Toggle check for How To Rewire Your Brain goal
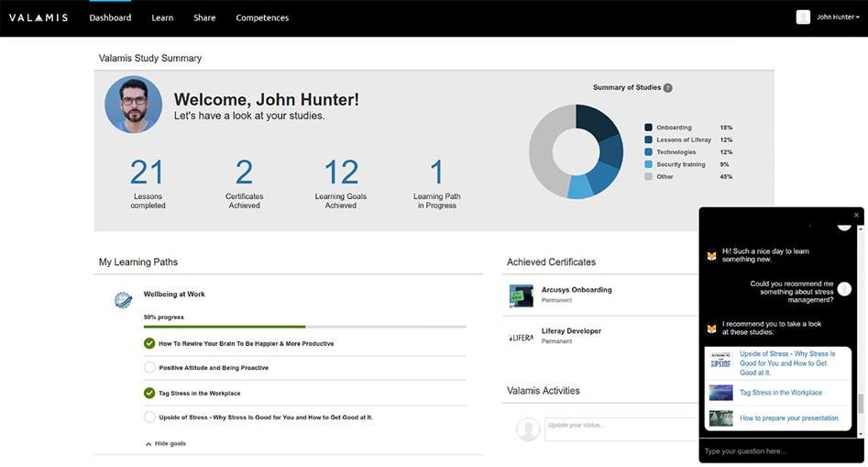The width and height of the screenshot is (868, 467). tap(149, 343)
